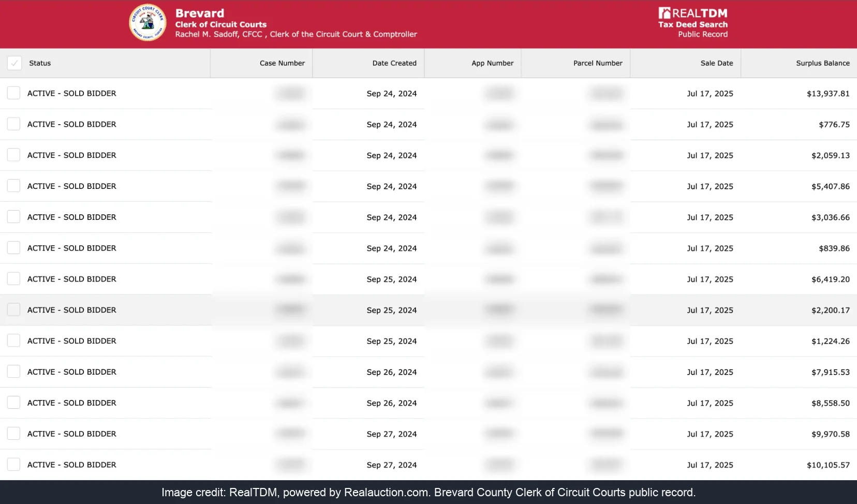Screen dimensions: 857x504
Task: Click the Brevard title text in banner
Action: (x=200, y=13)
